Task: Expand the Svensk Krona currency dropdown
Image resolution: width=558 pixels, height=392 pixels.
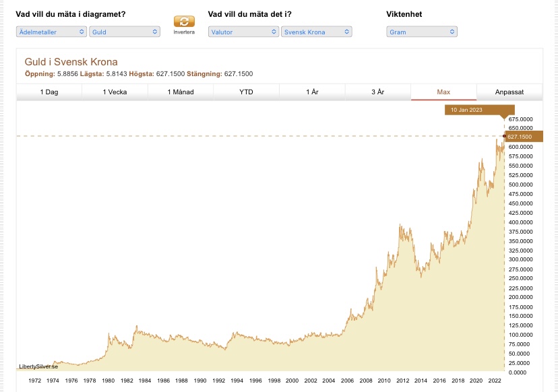Action: 317,32
